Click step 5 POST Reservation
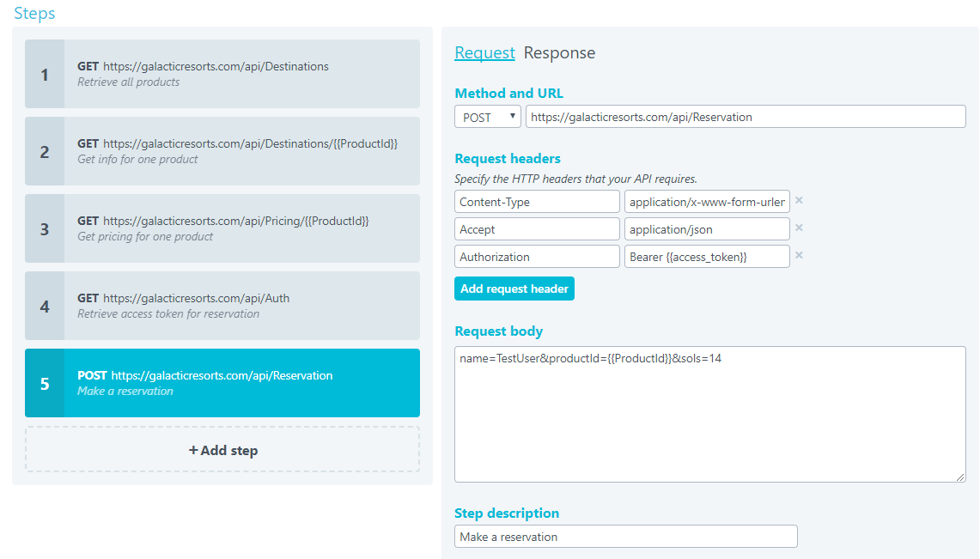The width and height of the screenshot is (980, 559). 222,383
